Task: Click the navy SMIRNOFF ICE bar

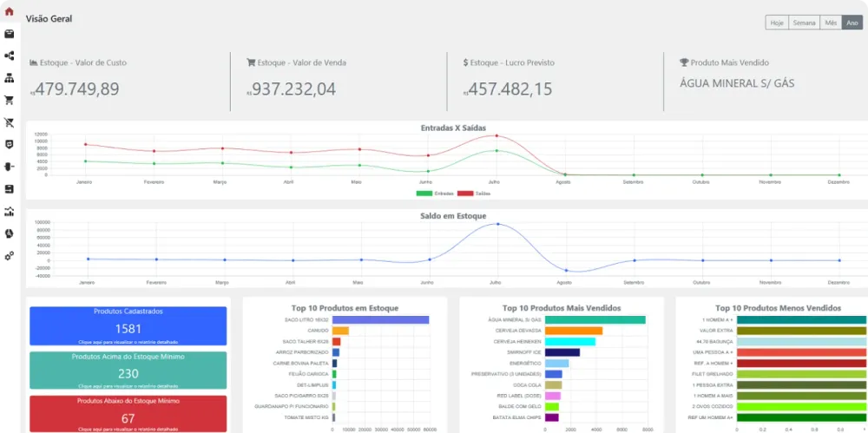Action: coord(562,352)
